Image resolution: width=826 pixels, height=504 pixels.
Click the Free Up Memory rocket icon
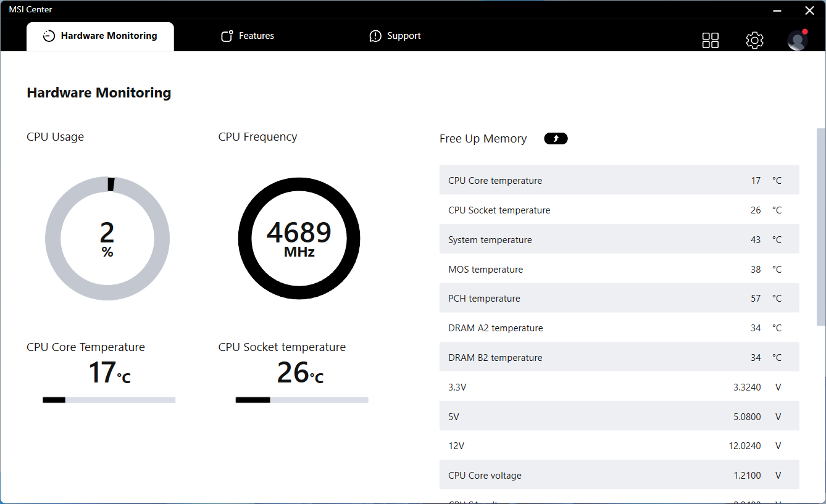[556, 139]
